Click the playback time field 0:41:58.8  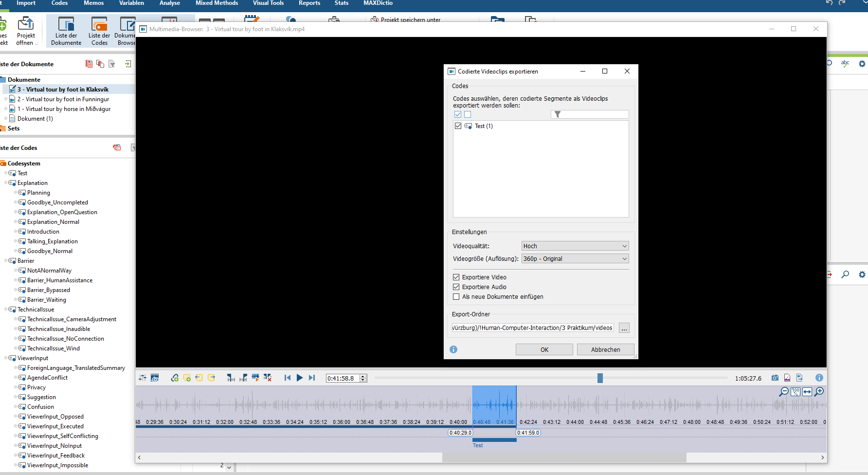(343, 378)
